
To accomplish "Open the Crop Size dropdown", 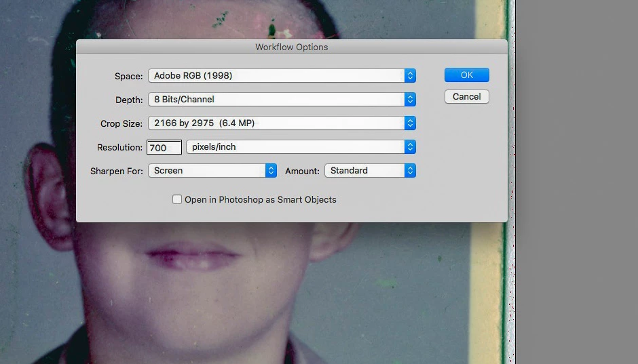I will (x=282, y=123).
